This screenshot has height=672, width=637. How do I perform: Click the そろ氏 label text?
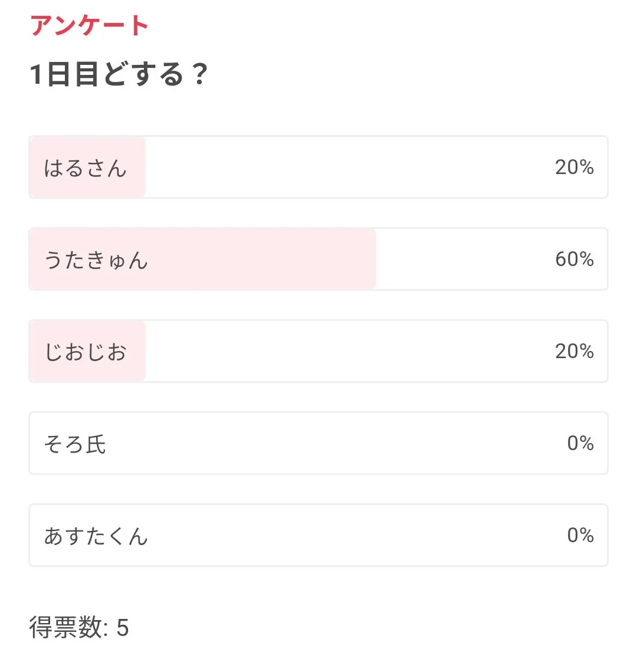[75, 444]
